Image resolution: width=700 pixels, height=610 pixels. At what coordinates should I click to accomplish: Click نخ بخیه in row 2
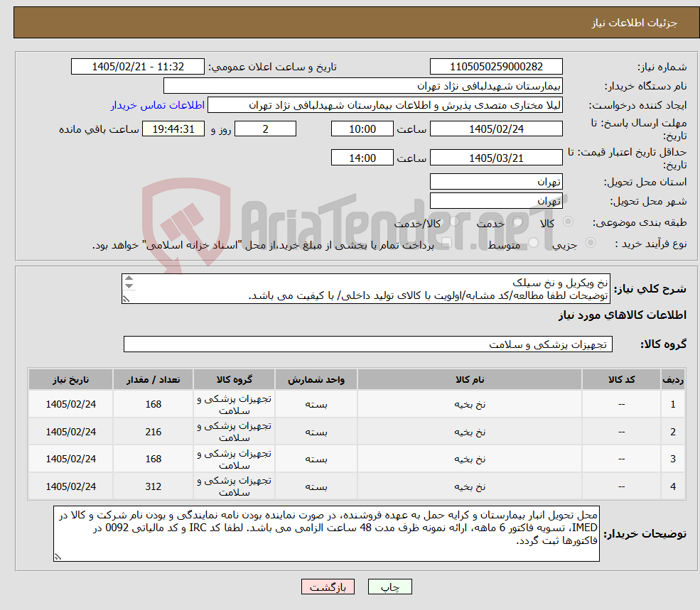470,432
